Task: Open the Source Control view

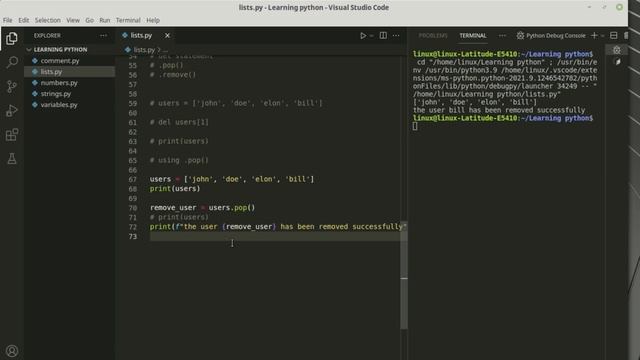Action: pos(12,86)
